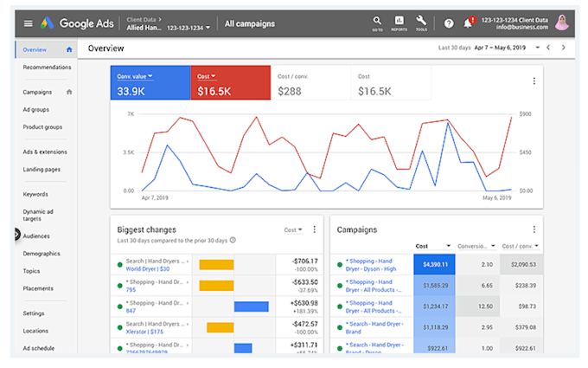The image size is (588, 368).
Task: Open Topics in the sidebar
Action: click(31, 271)
